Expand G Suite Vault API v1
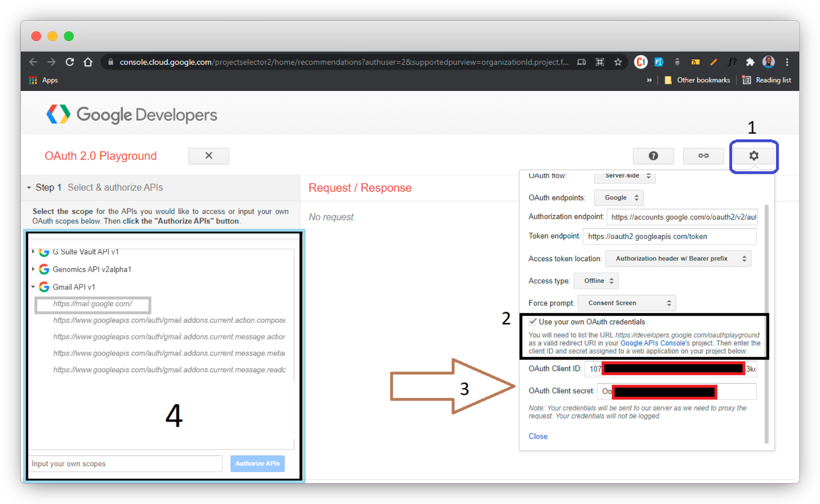Viewport: 820px width, 504px height. coord(33,252)
